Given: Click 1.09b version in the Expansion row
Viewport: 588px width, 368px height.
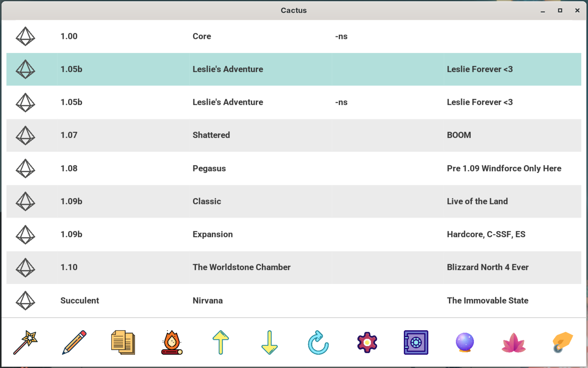Looking at the screenshot, I should point(71,234).
